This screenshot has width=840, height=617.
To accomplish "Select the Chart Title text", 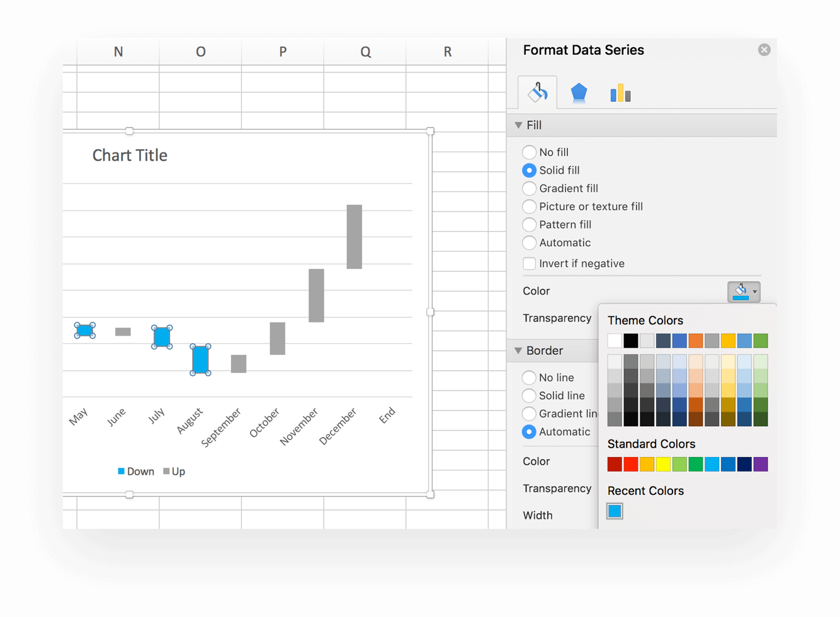I will (129, 155).
